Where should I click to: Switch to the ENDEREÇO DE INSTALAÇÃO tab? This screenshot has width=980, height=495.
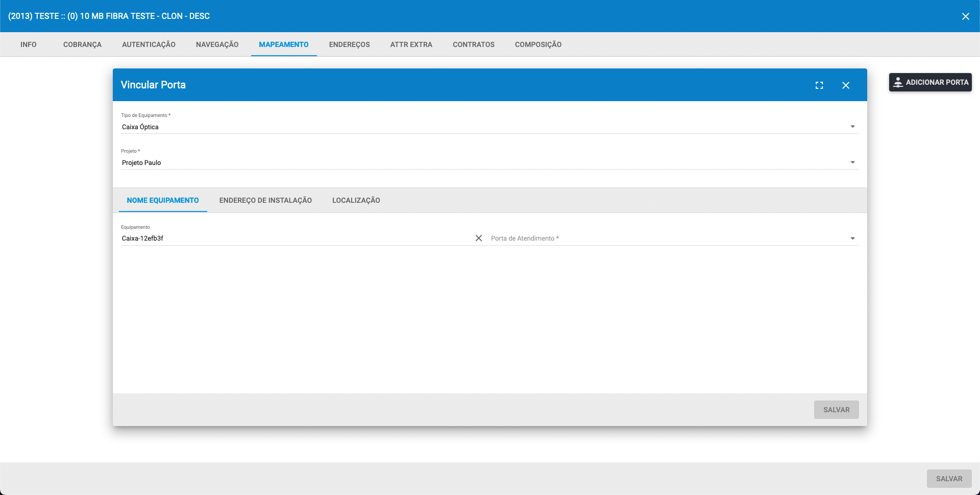click(265, 200)
